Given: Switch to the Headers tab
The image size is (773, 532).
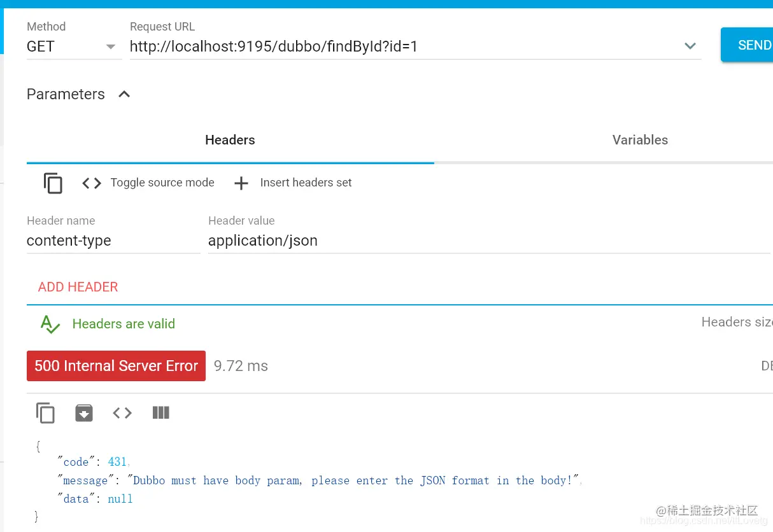Looking at the screenshot, I should point(230,140).
